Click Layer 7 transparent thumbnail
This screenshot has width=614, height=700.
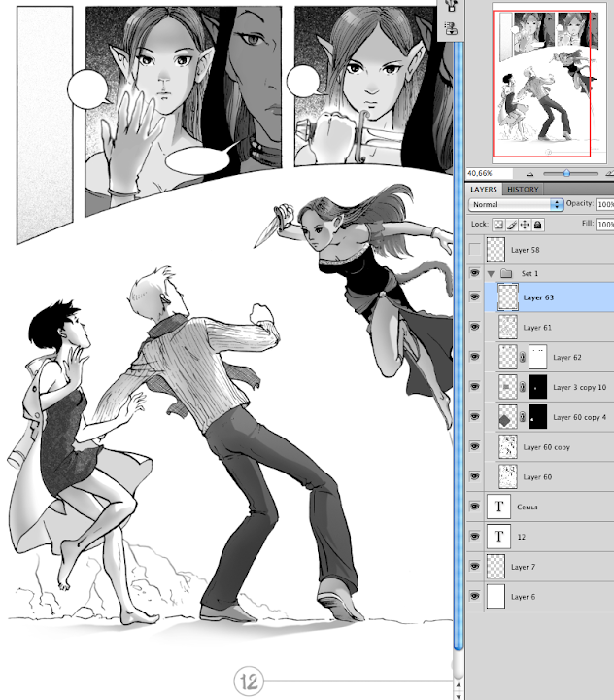coord(495,567)
